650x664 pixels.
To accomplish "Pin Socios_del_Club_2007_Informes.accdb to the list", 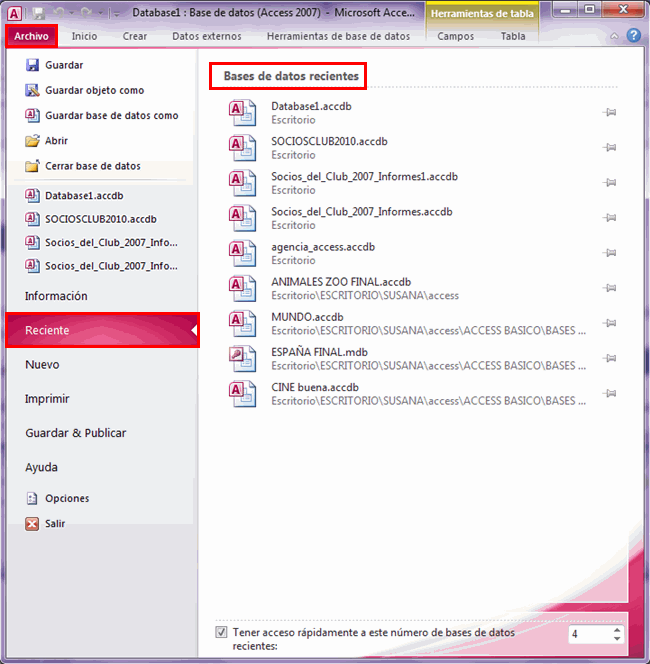I will point(609,218).
